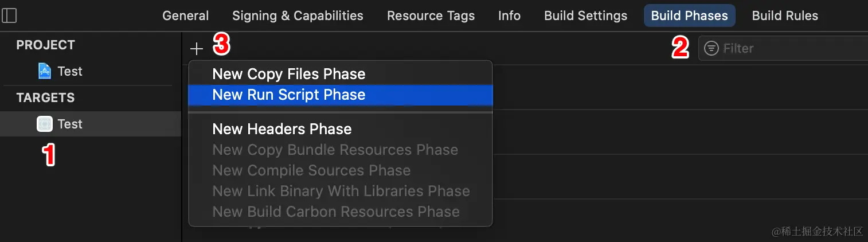The width and height of the screenshot is (868, 242).
Task: Toggle the sidebar panel icon
Action: tap(9, 15)
